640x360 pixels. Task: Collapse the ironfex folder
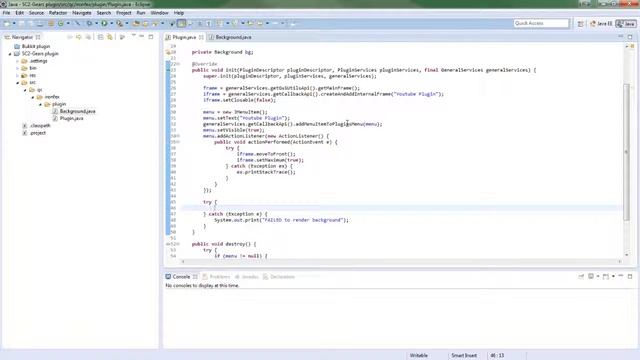pos(33,97)
